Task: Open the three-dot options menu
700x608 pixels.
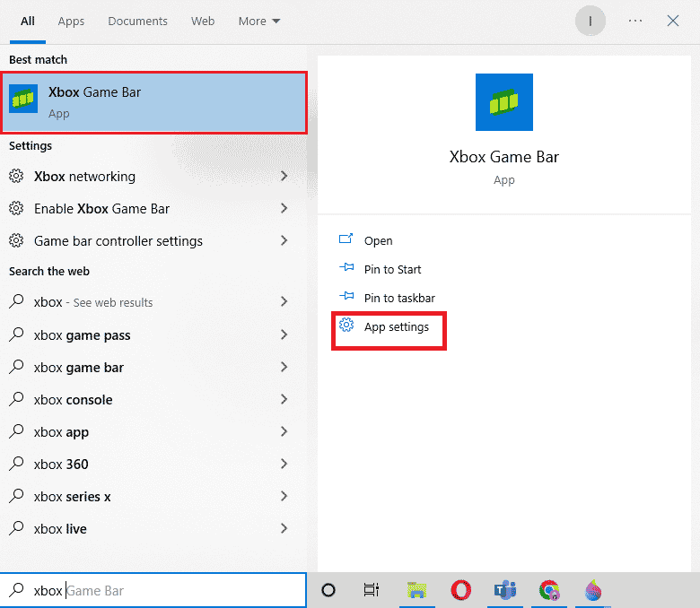Action: [x=635, y=21]
